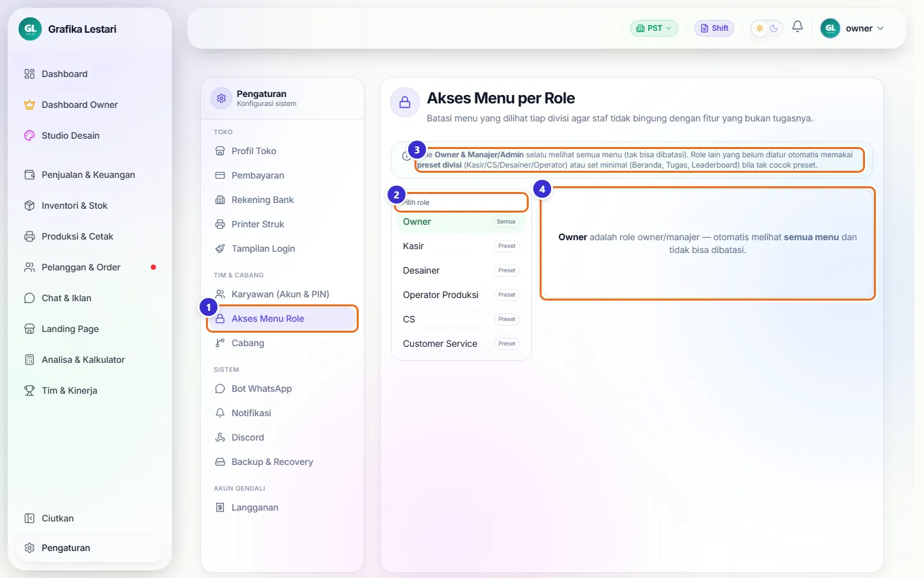
Task: Click the Printer Struk printer icon
Action: click(220, 224)
